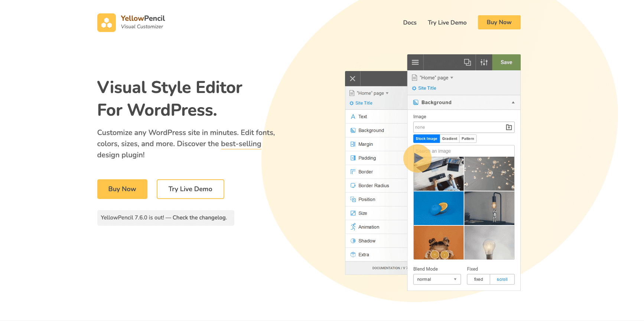644x321 pixels.
Task: Click the YellowPencil hexagon logo icon
Action: (107, 23)
